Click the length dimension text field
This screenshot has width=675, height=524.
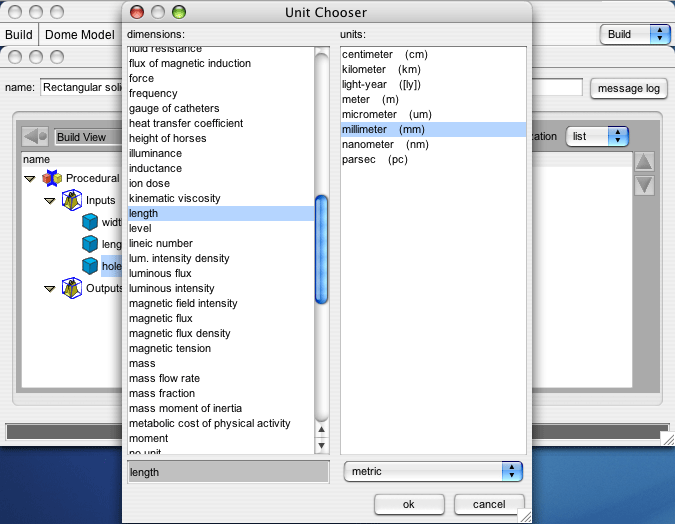coord(228,472)
